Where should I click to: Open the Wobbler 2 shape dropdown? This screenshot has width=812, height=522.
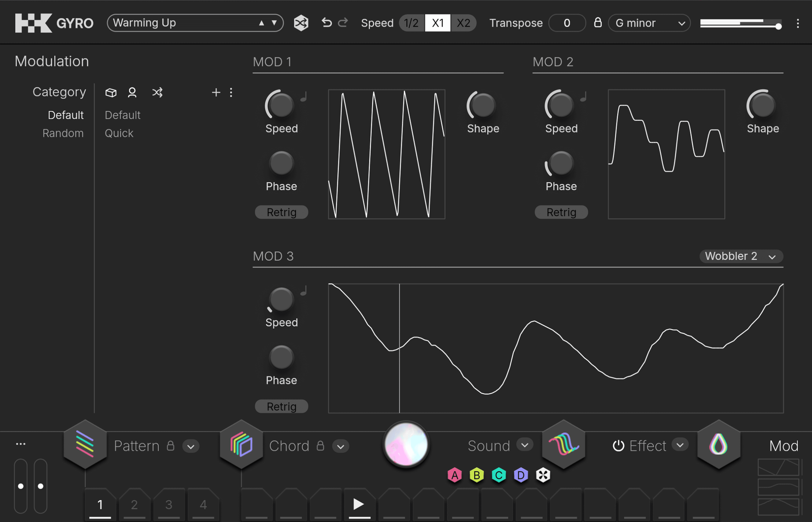pos(741,256)
